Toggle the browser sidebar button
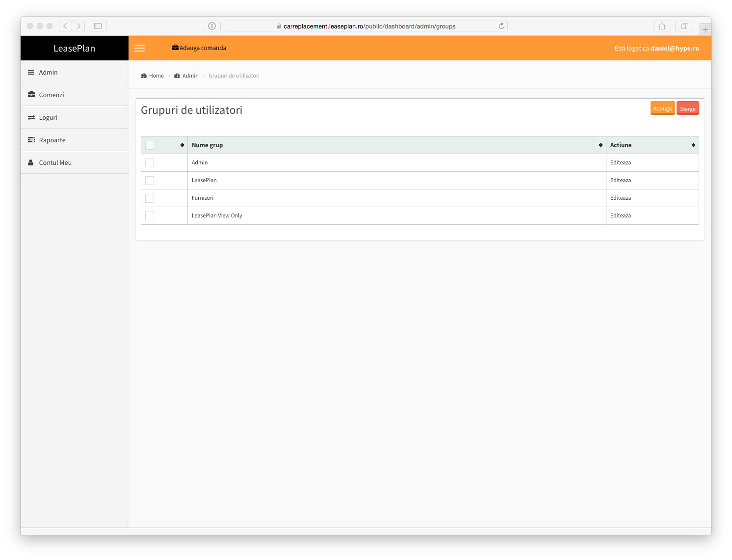Viewport: 732px width, 560px height. pyautogui.click(x=98, y=26)
